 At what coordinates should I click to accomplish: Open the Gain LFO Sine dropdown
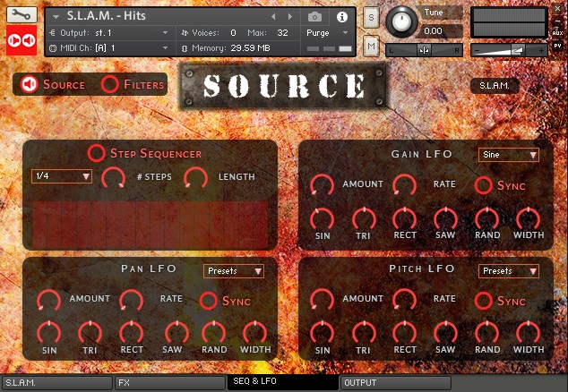(509, 155)
